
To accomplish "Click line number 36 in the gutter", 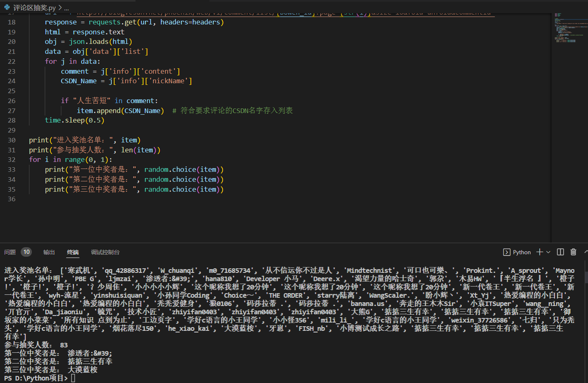I will tap(12, 199).
